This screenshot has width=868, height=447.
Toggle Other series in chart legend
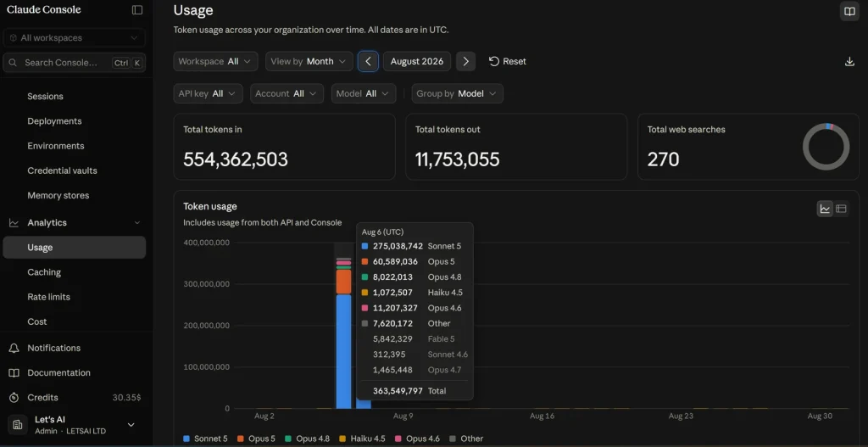(466, 439)
